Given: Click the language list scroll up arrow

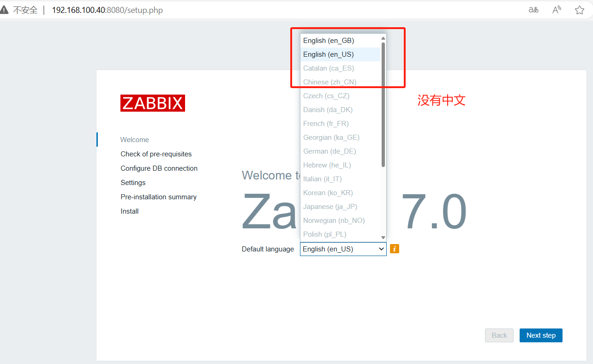Looking at the screenshot, I should (x=383, y=38).
